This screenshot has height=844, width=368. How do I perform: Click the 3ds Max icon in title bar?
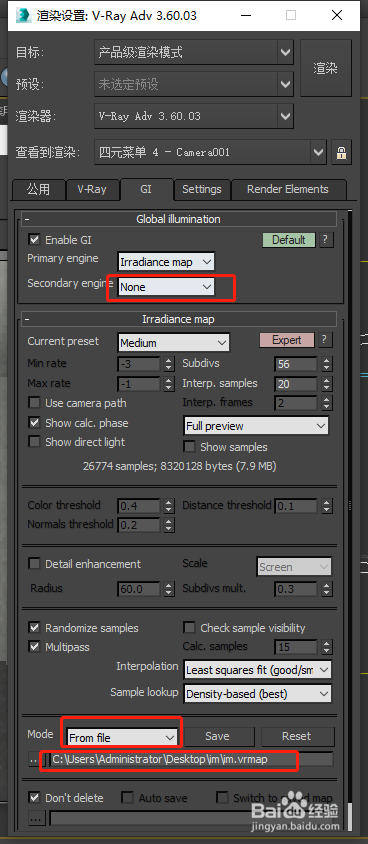[23, 16]
